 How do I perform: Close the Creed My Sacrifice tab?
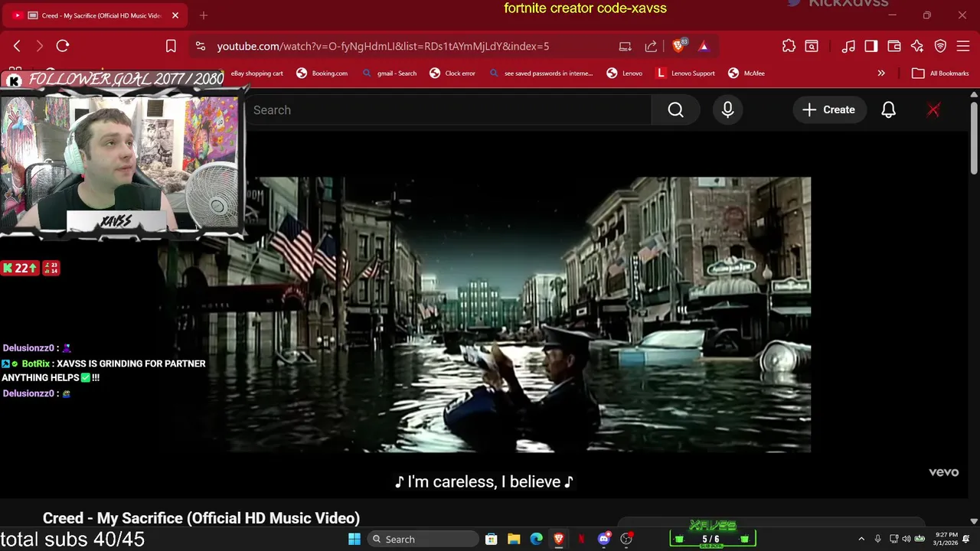(175, 15)
